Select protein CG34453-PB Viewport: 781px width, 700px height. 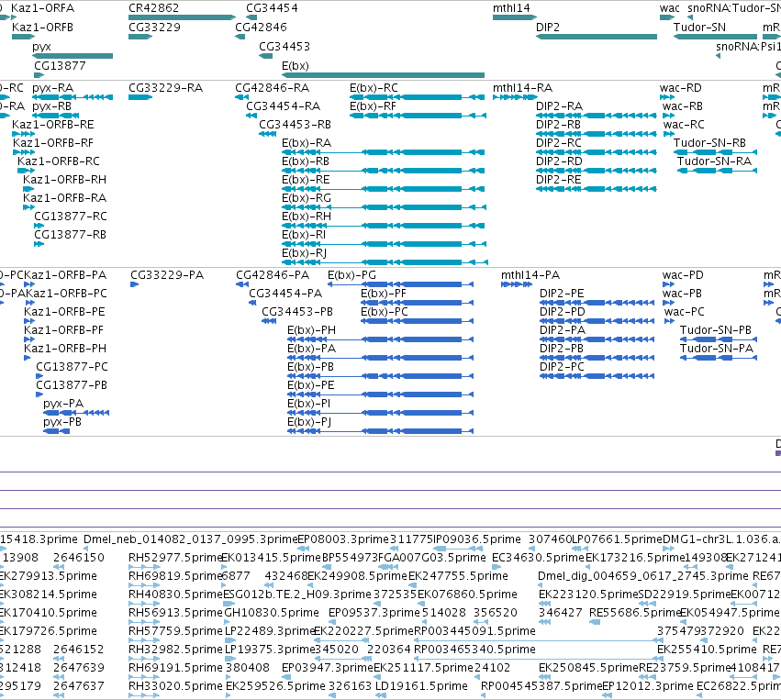coord(297,312)
